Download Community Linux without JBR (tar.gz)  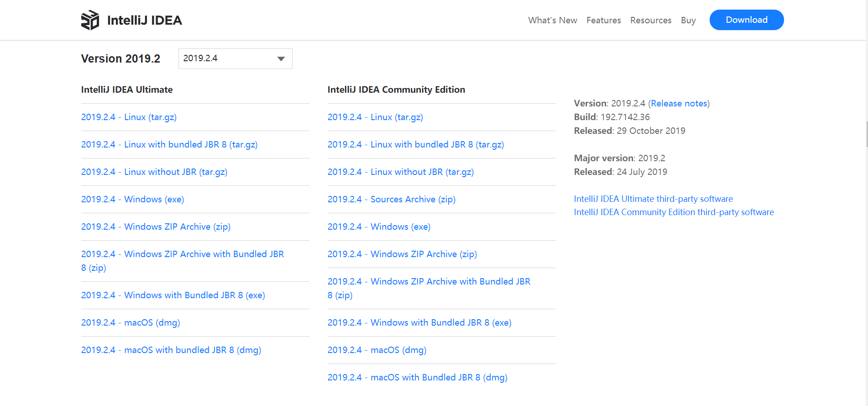pos(401,172)
